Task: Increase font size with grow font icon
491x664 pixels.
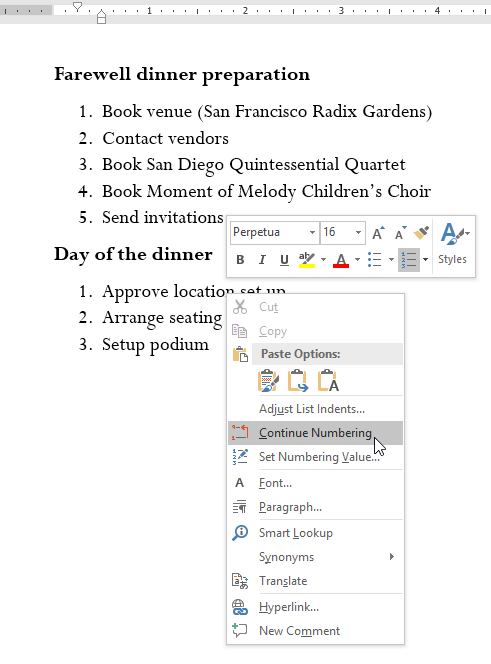Action: [378, 233]
